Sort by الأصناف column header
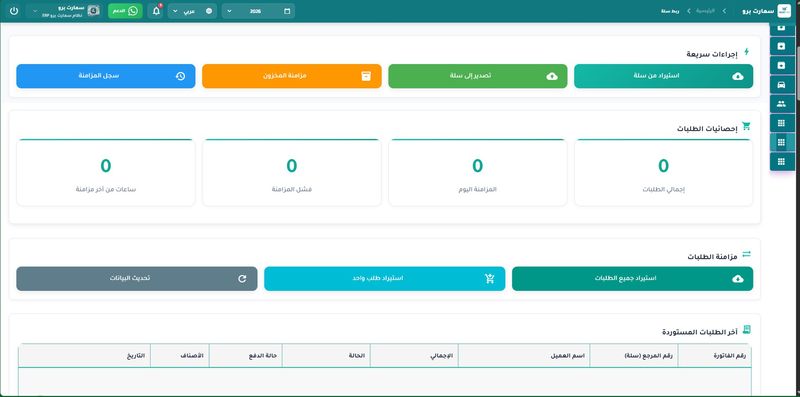Image resolution: width=800 pixels, height=397 pixels. pyautogui.click(x=180, y=356)
